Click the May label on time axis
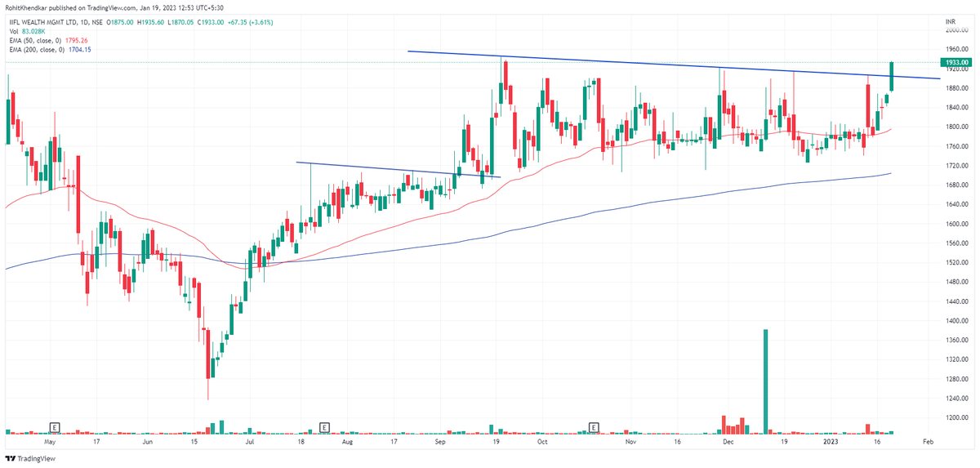The height and width of the screenshot is (468, 980). click(x=51, y=440)
